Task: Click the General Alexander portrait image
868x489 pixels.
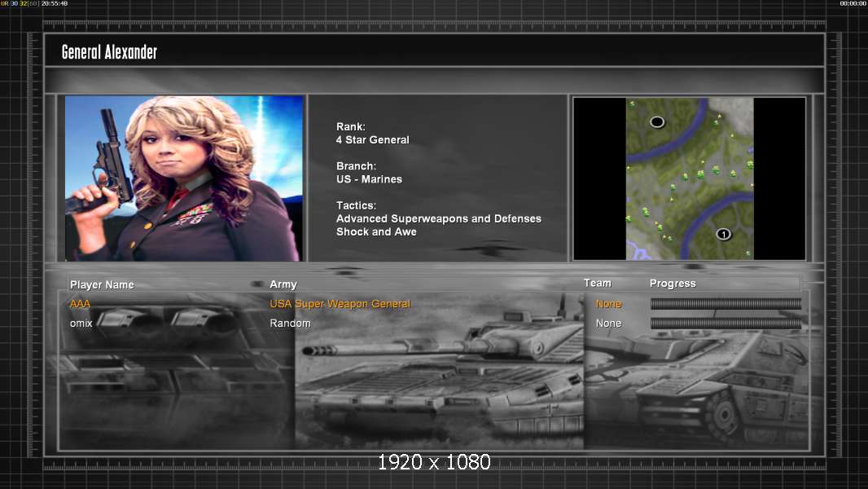Action: point(184,178)
